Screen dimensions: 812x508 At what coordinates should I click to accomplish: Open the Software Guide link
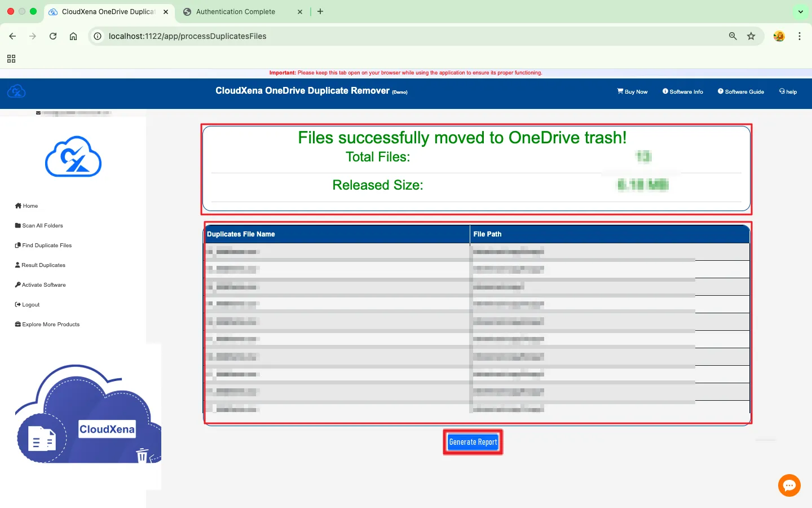click(740, 91)
